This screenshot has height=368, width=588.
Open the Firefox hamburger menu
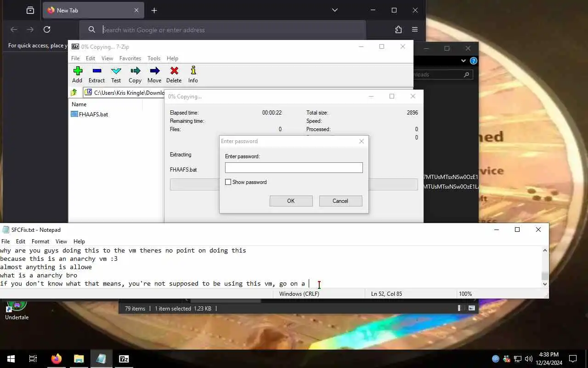click(415, 29)
